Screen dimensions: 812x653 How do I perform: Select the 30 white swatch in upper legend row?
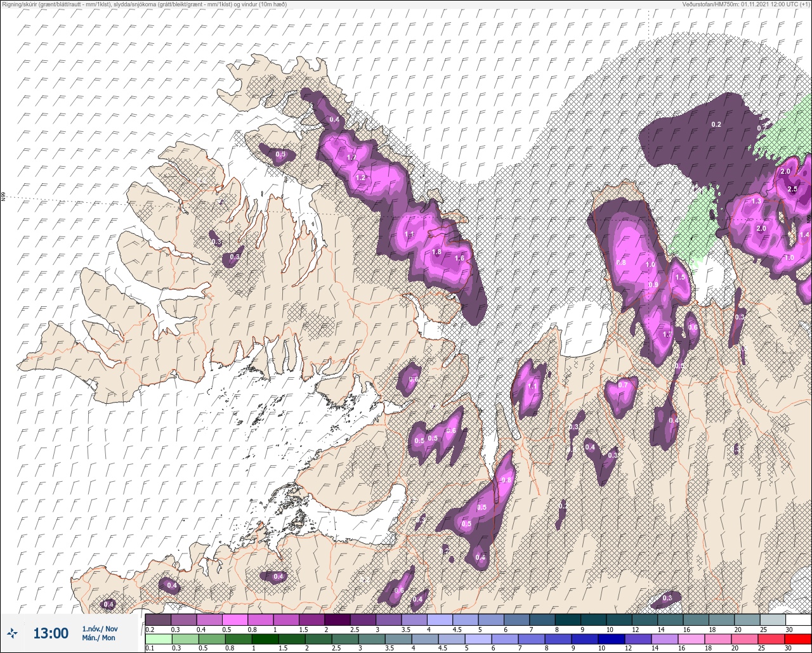(x=798, y=619)
